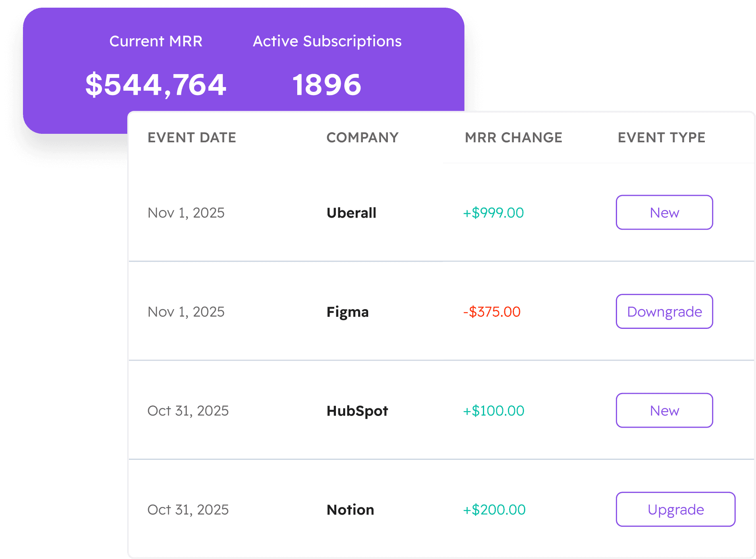756x559 pixels.
Task: Select the Figma company name
Action: [348, 312]
